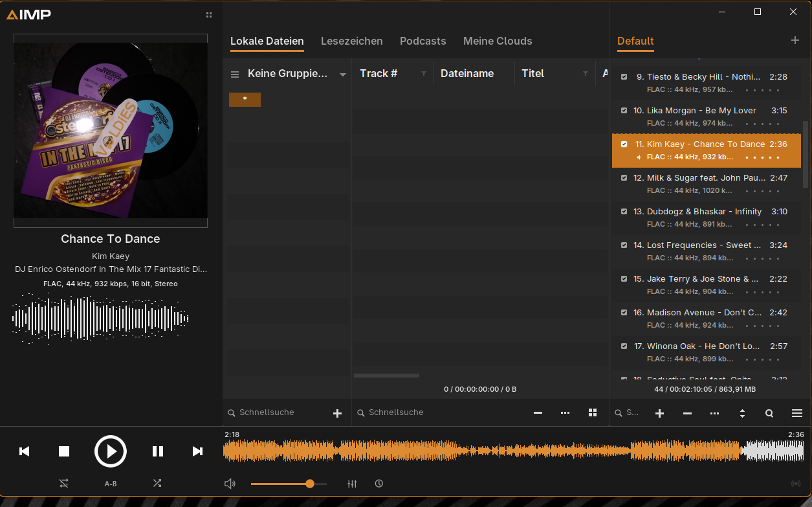812x507 pixels.
Task: Click the grip dots icon beside AIMP logo
Action: click(x=208, y=15)
